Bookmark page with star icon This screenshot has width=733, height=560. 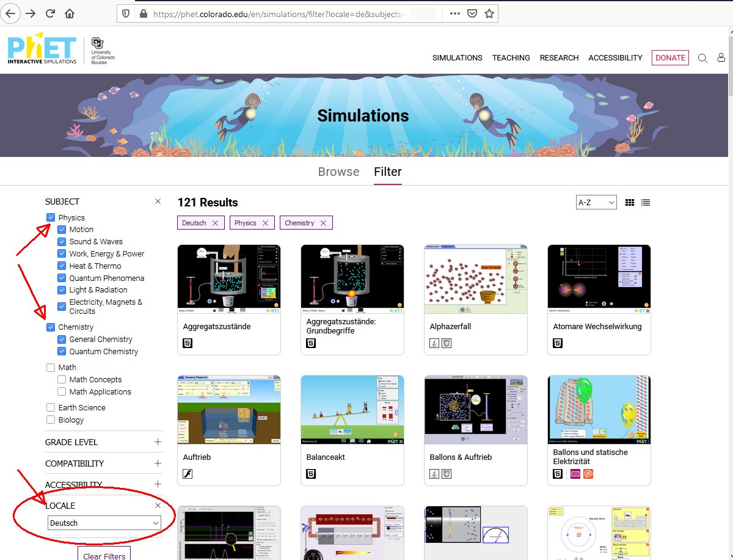point(489,13)
